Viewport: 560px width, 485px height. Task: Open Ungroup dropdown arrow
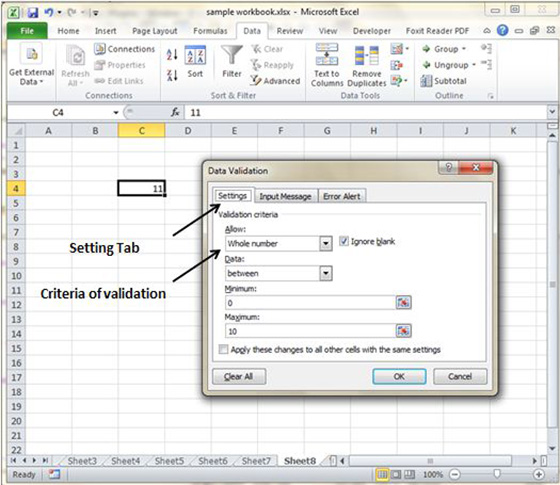click(474, 65)
